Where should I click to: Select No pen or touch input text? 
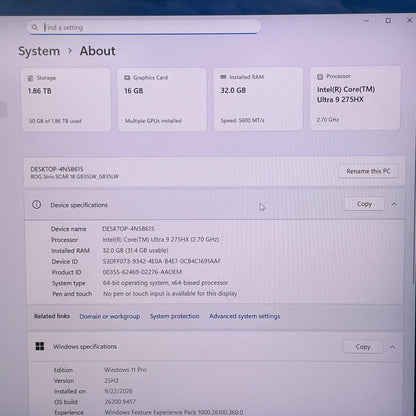(x=170, y=294)
